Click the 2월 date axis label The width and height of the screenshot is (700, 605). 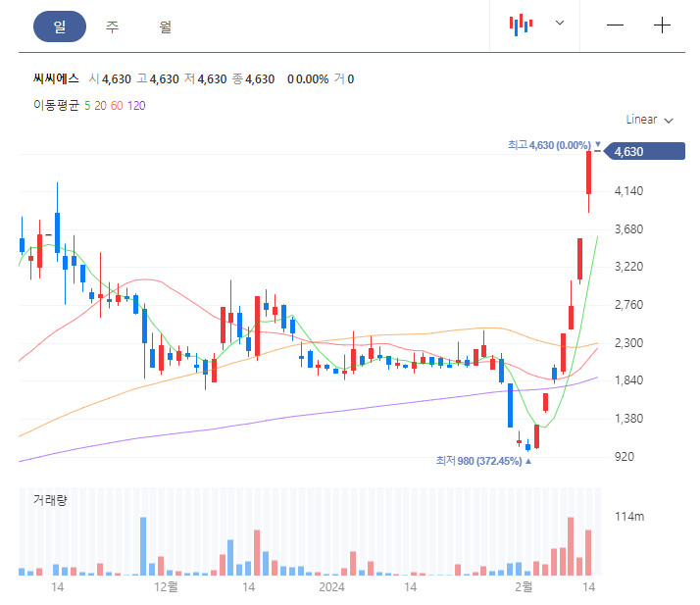point(524,586)
